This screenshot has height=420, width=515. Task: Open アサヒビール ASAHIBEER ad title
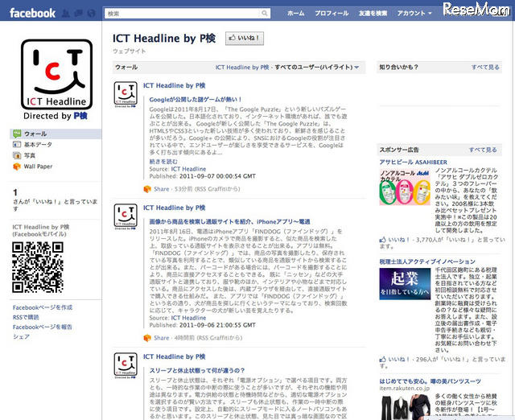point(413,163)
